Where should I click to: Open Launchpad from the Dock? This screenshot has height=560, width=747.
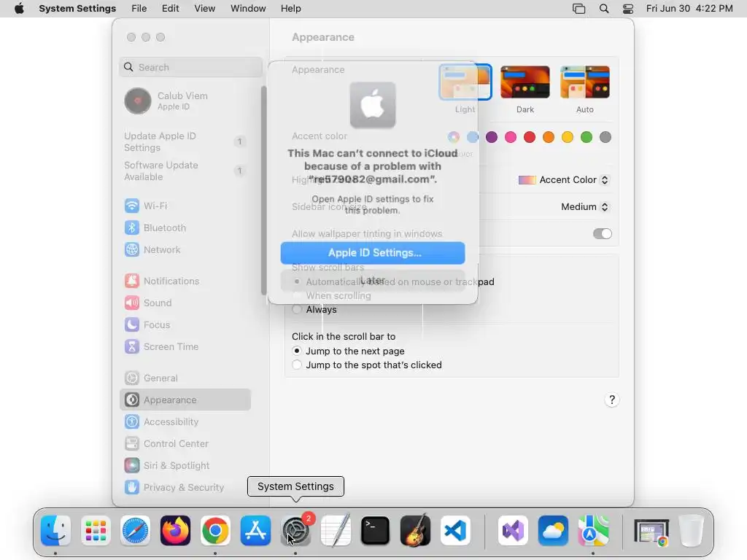(x=96, y=531)
